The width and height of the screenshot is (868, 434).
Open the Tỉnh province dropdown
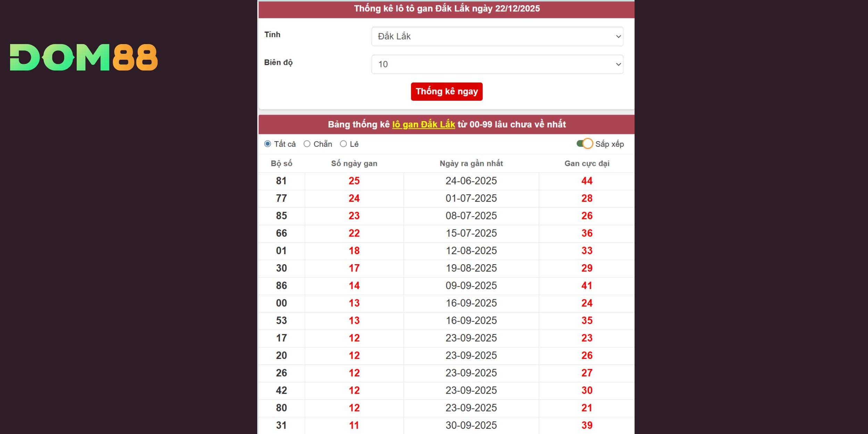pos(497,36)
